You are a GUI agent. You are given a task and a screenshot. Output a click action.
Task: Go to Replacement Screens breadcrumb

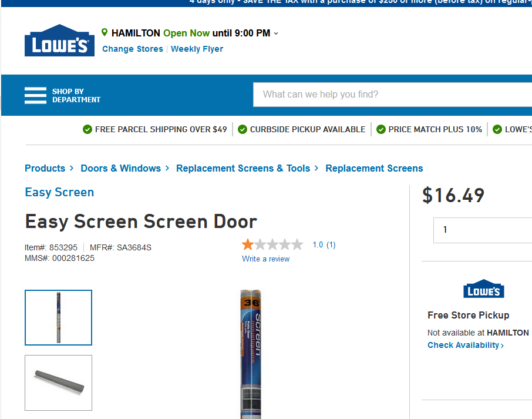374,168
